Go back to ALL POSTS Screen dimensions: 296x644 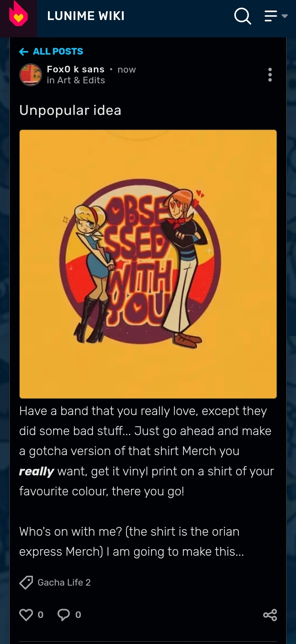58,52
